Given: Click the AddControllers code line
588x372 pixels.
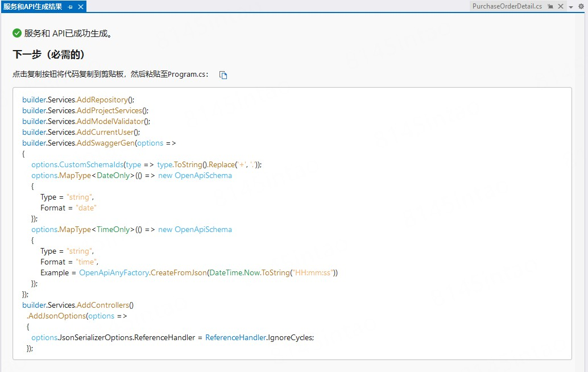Looking at the screenshot, I should pyautogui.click(x=78, y=305).
